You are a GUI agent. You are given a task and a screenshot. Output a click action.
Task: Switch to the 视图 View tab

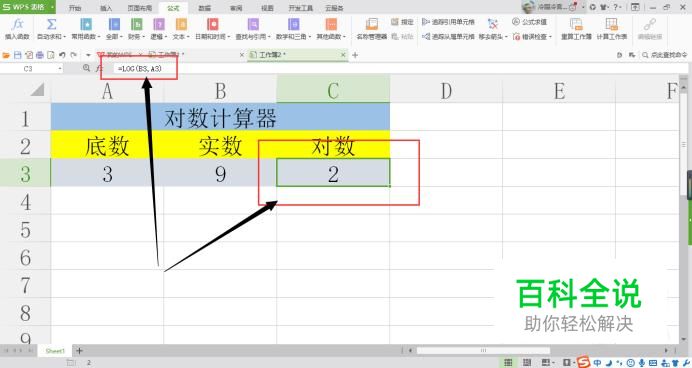[267, 8]
